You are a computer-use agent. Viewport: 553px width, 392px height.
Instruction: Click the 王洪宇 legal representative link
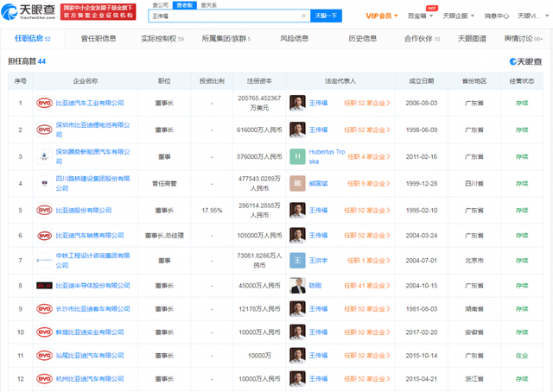pos(318,261)
